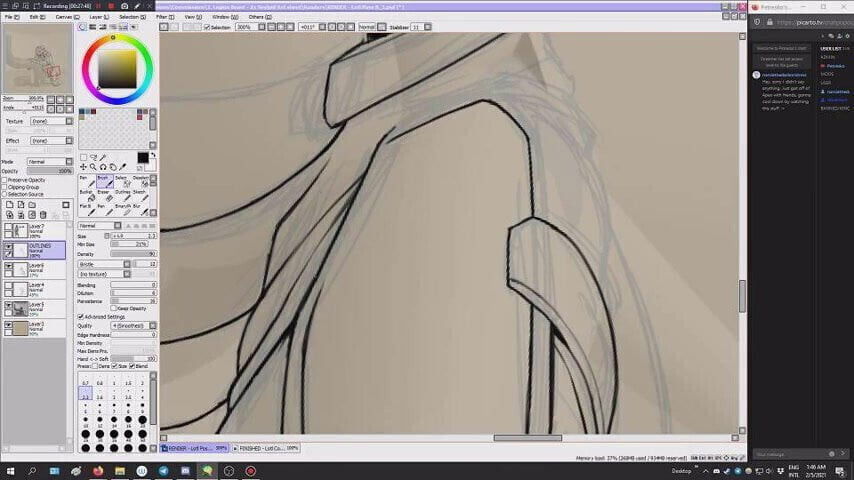Activate the rotate view tool
Viewport: 854px width, 480px height.
click(x=103, y=167)
